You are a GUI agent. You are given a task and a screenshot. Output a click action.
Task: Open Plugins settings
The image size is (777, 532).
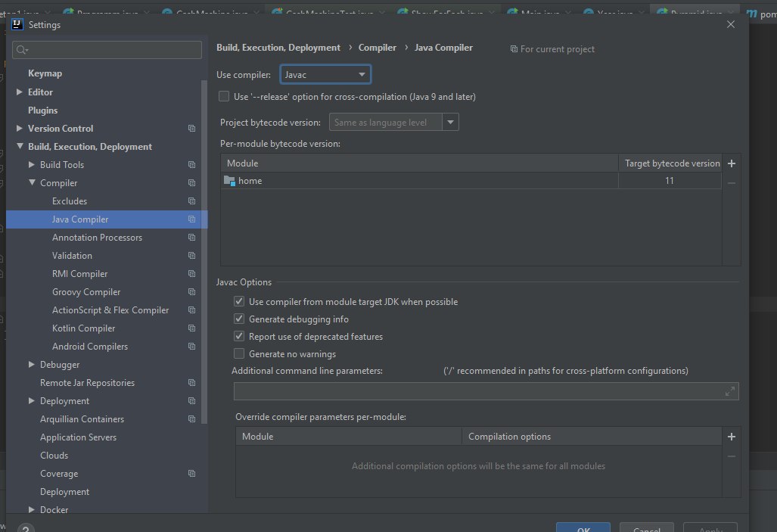click(42, 110)
